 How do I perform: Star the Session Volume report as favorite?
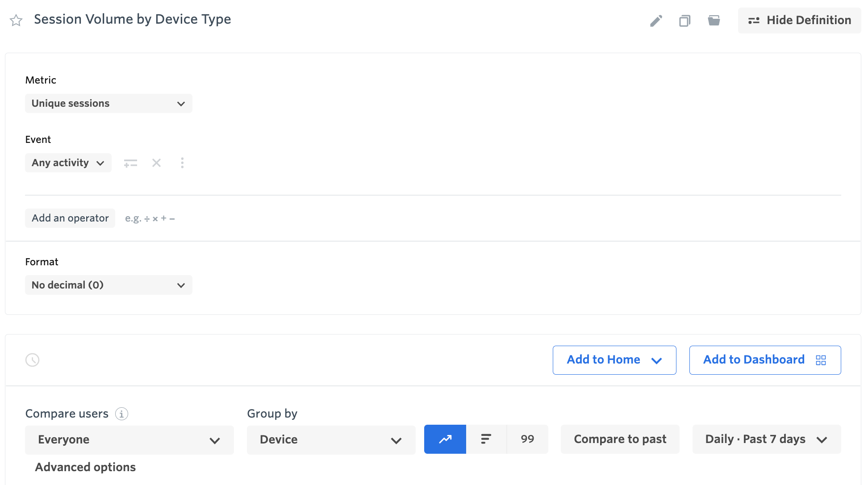point(16,20)
